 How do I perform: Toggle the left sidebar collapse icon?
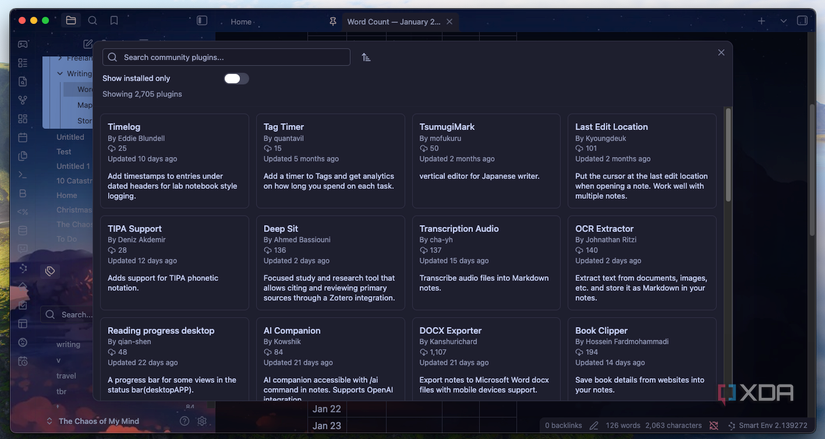[202, 21]
